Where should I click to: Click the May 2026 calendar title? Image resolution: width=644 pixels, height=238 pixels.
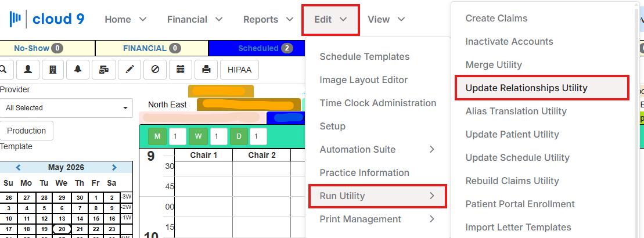[66, 167]
